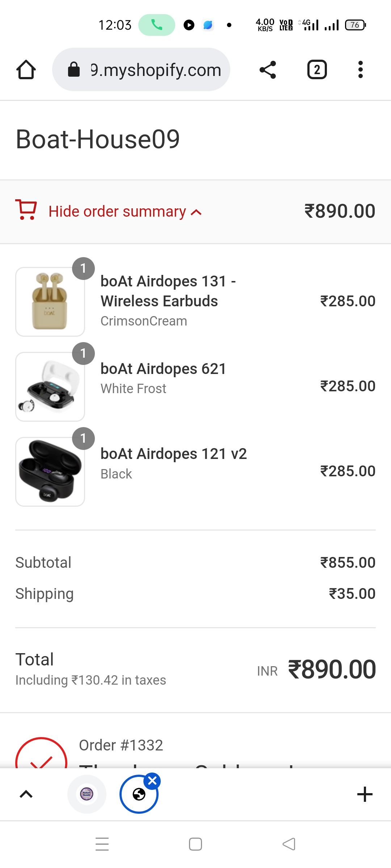
Task: Open the three-dot browser menu
Action: pyautogui.click(x=360, y=69)
